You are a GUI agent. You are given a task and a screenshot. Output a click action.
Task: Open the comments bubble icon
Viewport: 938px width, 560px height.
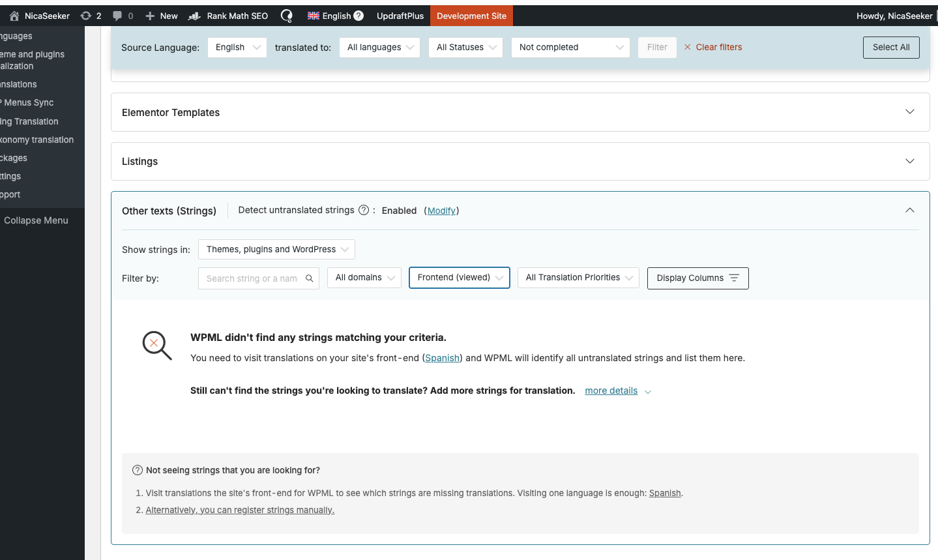(117, 16)
